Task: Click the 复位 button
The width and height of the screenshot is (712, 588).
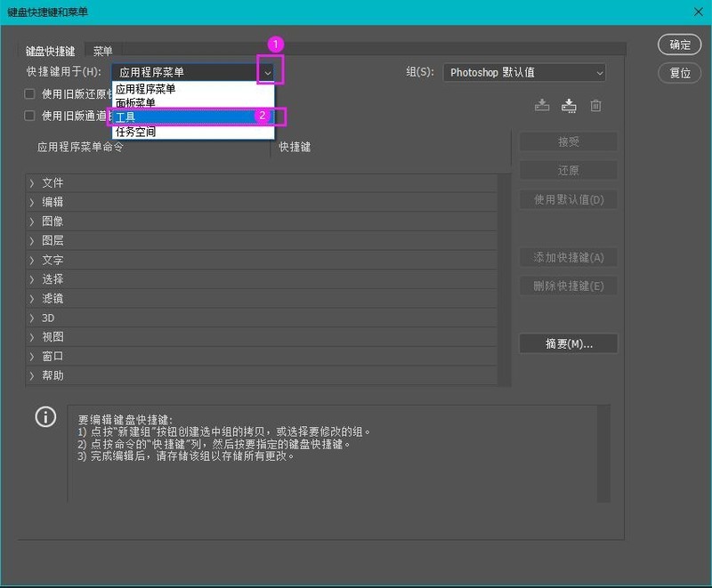Action: [x=679, y=73]
